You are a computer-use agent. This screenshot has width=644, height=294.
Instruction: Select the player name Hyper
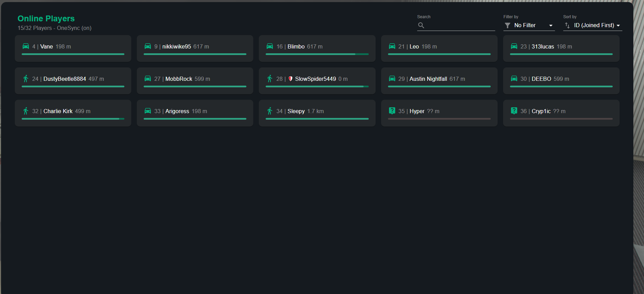click(417, 111)
